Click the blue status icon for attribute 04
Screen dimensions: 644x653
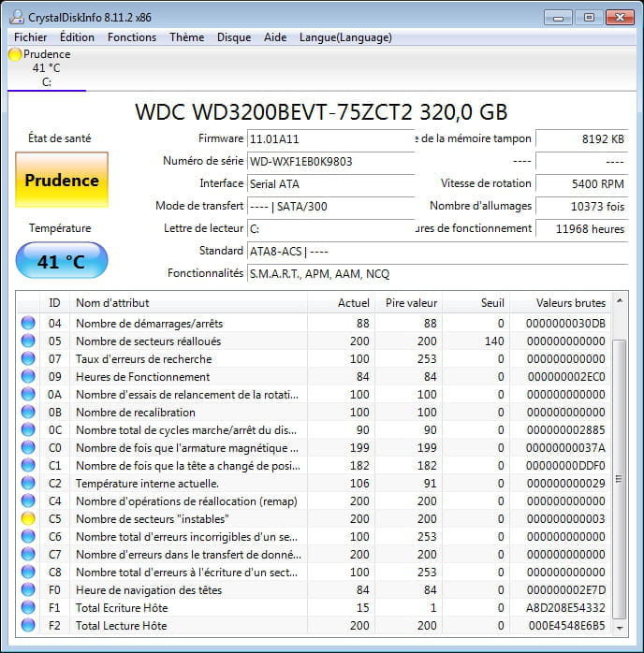pyautogui.click(x=28, y=323)
